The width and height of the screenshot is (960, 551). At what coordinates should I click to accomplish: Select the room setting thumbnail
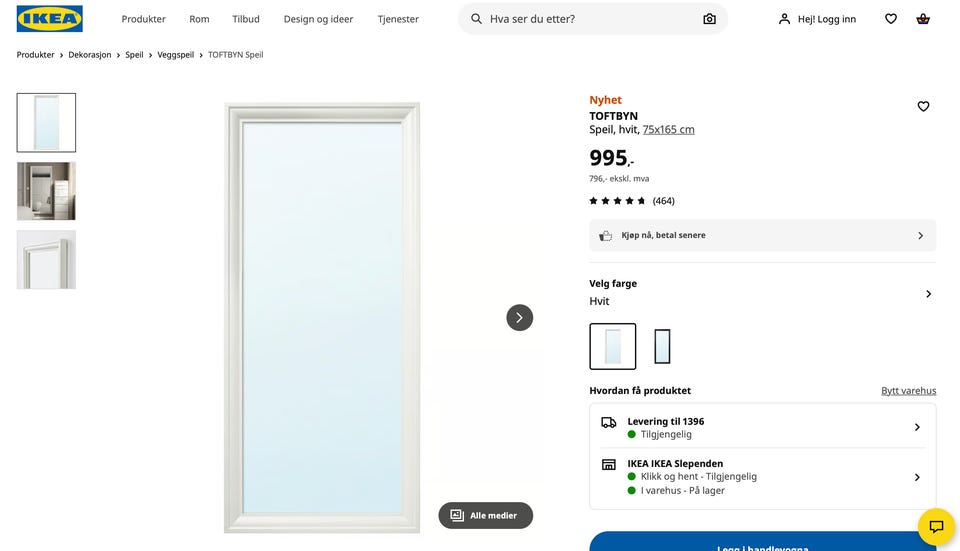coord(47,191)
